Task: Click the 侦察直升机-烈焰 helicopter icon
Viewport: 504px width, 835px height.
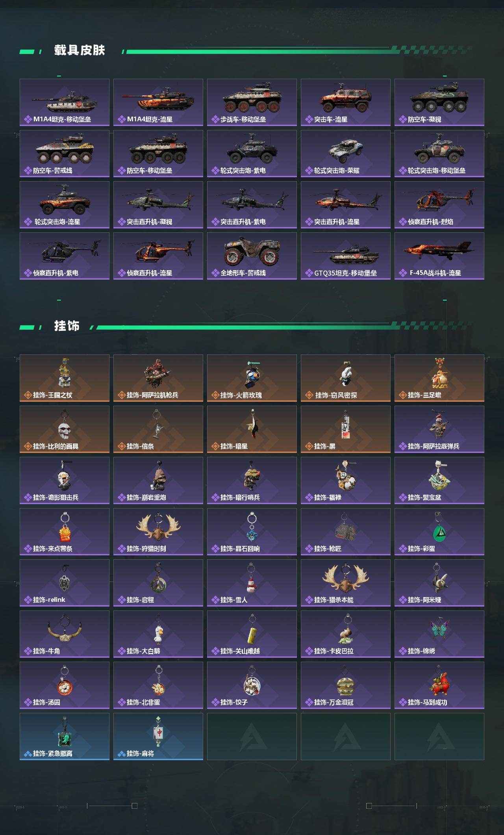Action: (x=439, y=205)
